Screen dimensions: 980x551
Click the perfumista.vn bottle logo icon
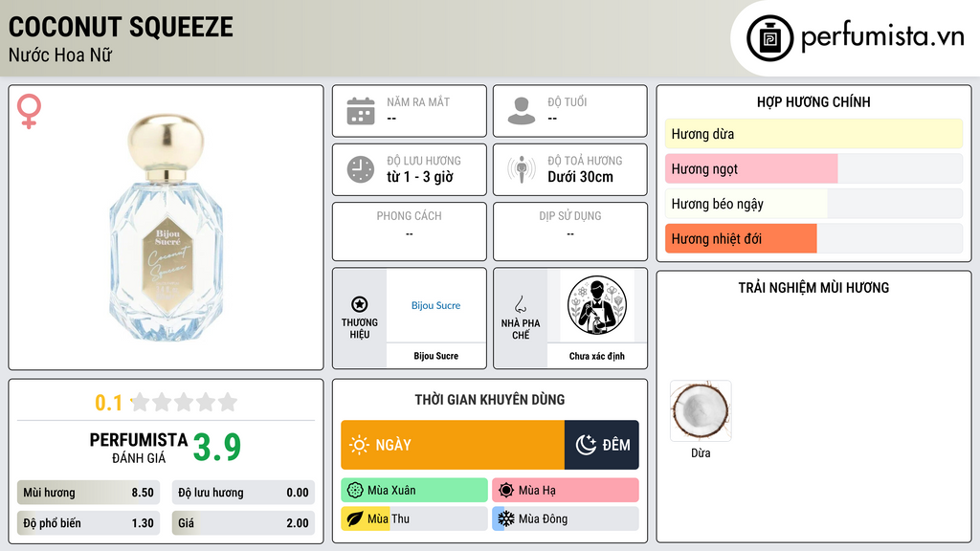(770, 38)
